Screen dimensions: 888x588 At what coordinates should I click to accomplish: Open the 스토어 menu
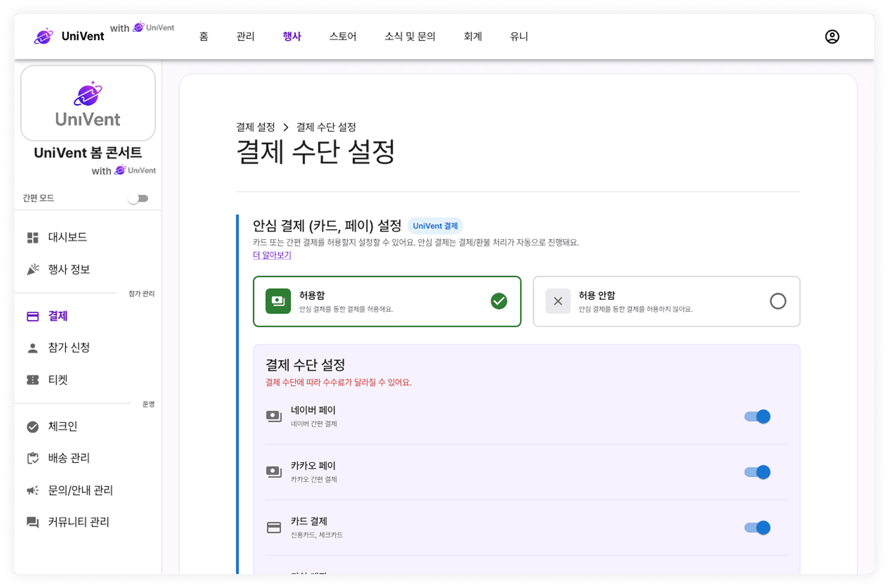click(x=343, y=36)
